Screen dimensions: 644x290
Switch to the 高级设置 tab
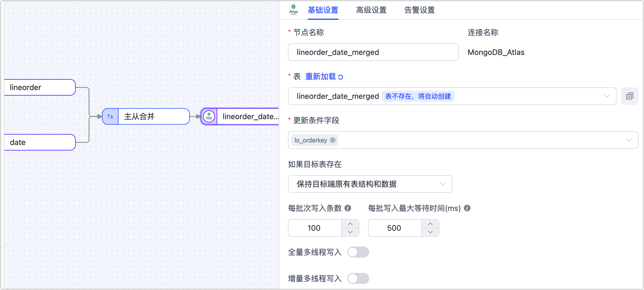click(x=371, y=10)
